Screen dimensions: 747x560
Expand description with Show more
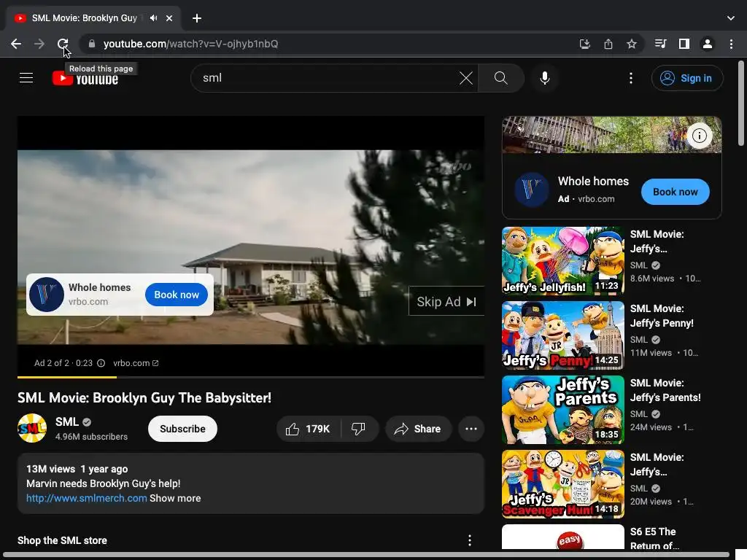[175, 498]
